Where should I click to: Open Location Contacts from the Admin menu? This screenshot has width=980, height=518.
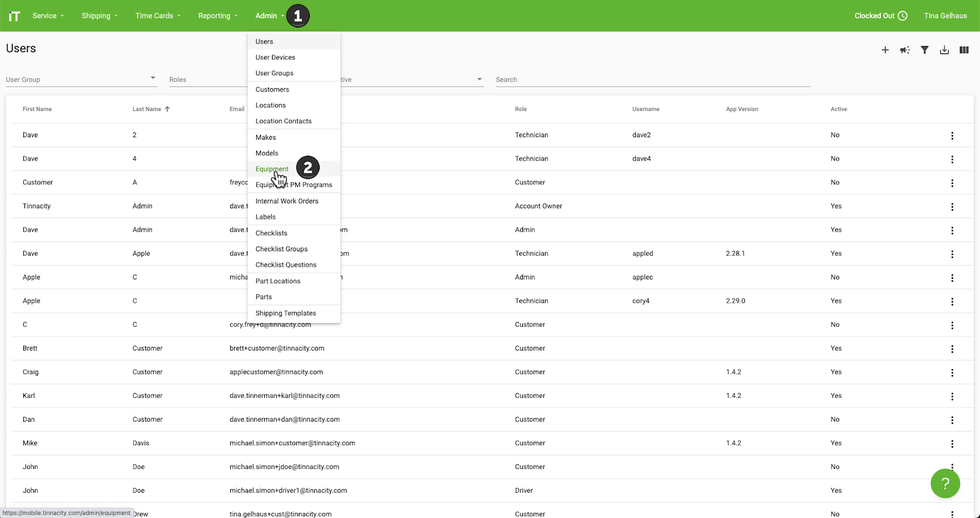pyautogui.click(x=294, y=121)
